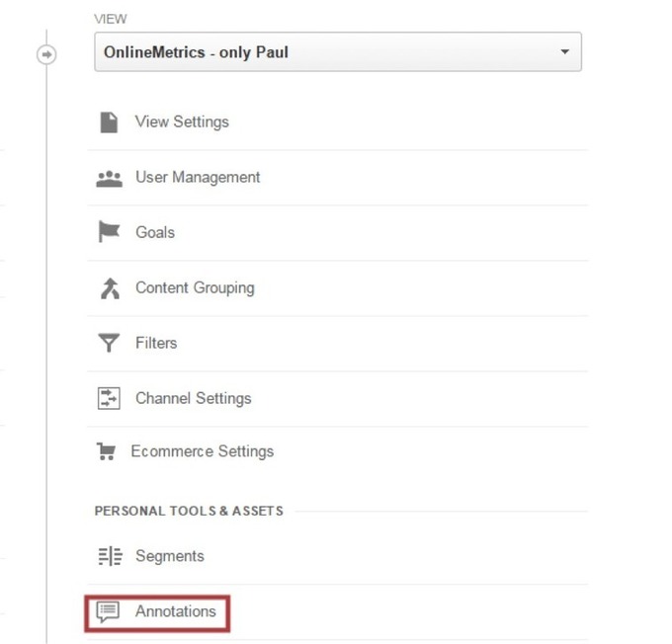This screenshot has height=644, width=672.
Task: Click the View Settings document icon
Action: [x=109, y=122]
